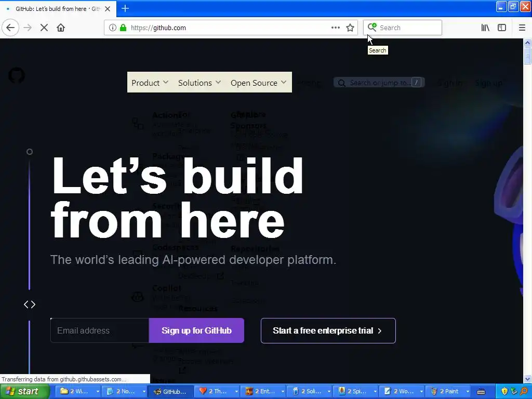This screenshot has height=399, width=532.
Task: Go back with the browser back arrow
Action: tap(10, 28)
